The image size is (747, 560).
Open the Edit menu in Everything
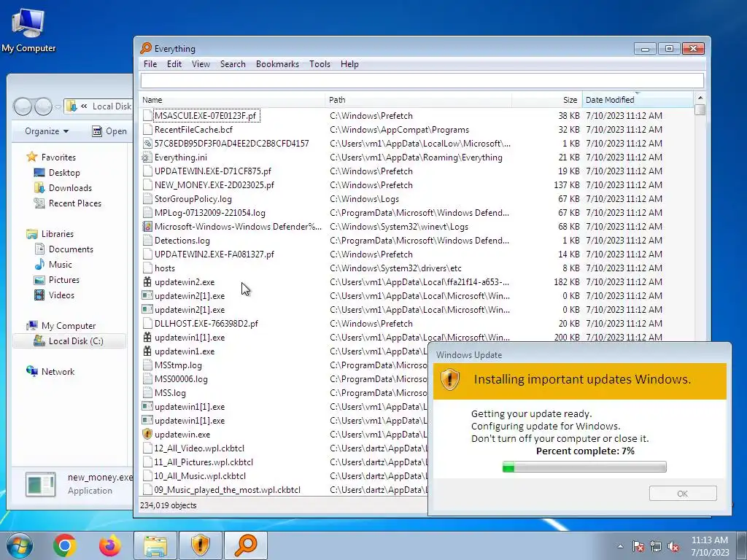tap(174, 64)
